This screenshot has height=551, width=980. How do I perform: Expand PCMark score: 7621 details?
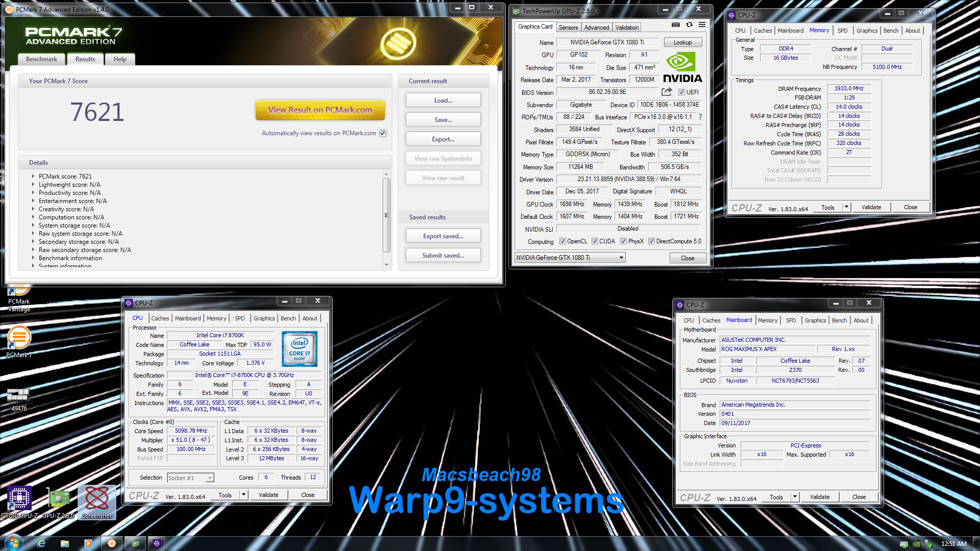point(33,176)
